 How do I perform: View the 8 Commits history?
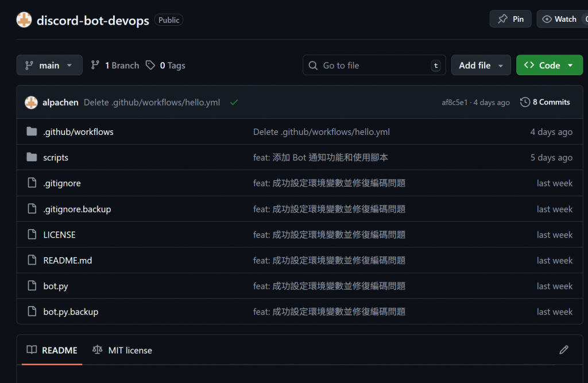pyautogui.click(x=545, y=102)
